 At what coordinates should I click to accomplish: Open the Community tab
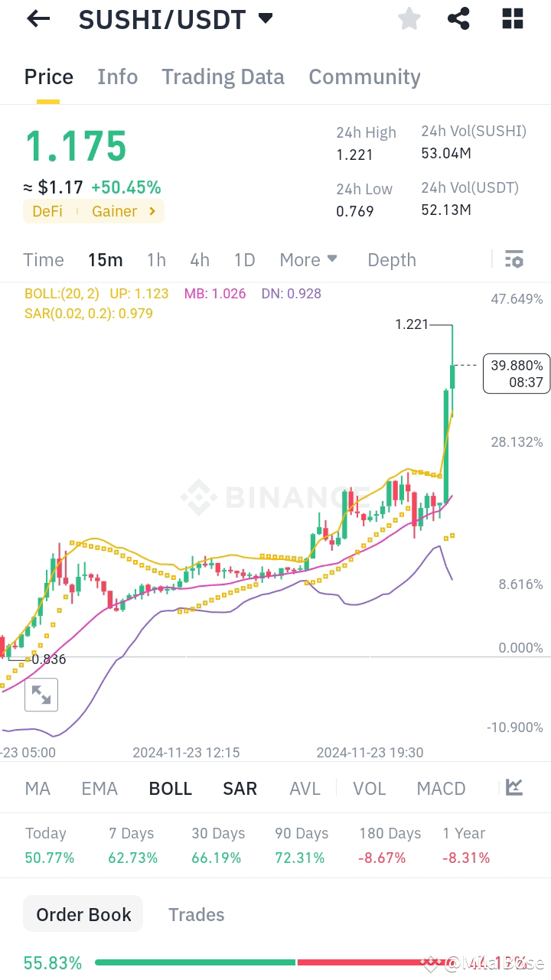364,77
